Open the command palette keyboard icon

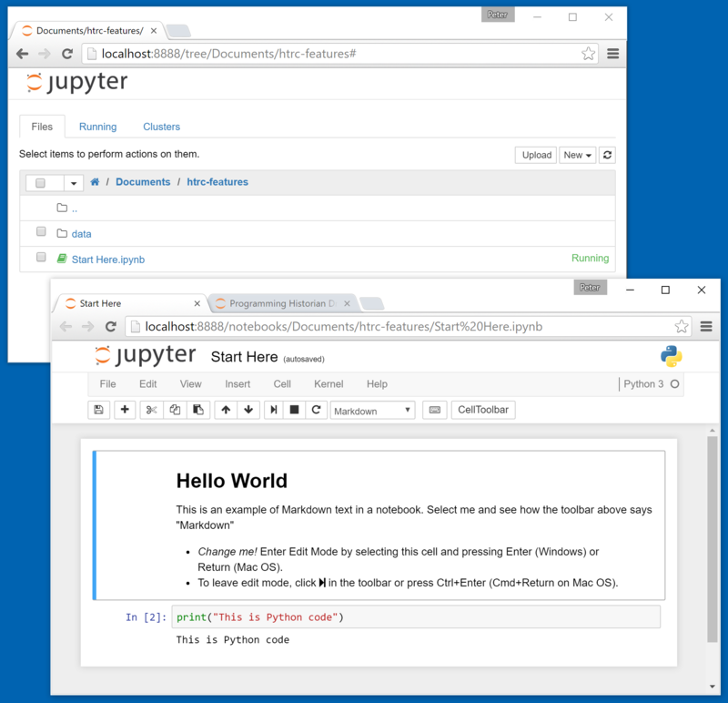(434, 410)
